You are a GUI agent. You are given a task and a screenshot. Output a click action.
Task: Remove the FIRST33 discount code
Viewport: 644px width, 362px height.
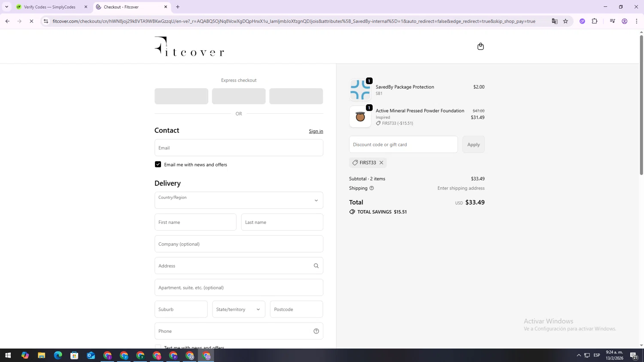(x=381, y=163)
